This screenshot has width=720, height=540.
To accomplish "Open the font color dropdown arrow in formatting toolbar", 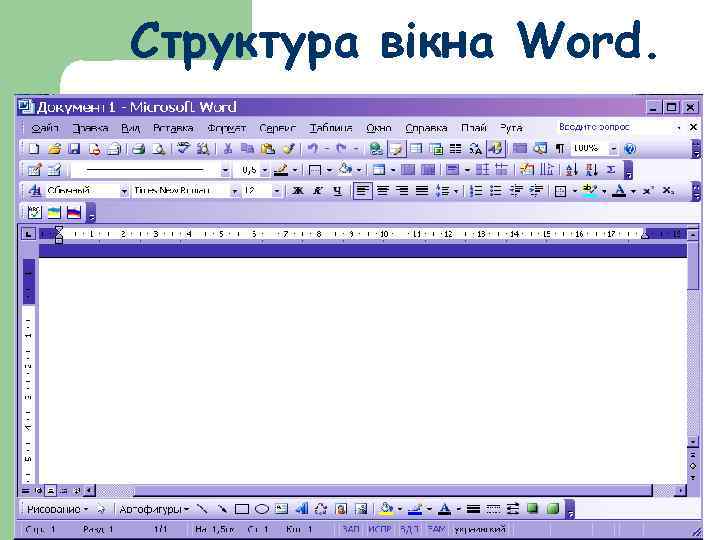I will pyautogui.click(x=633, y=191).
